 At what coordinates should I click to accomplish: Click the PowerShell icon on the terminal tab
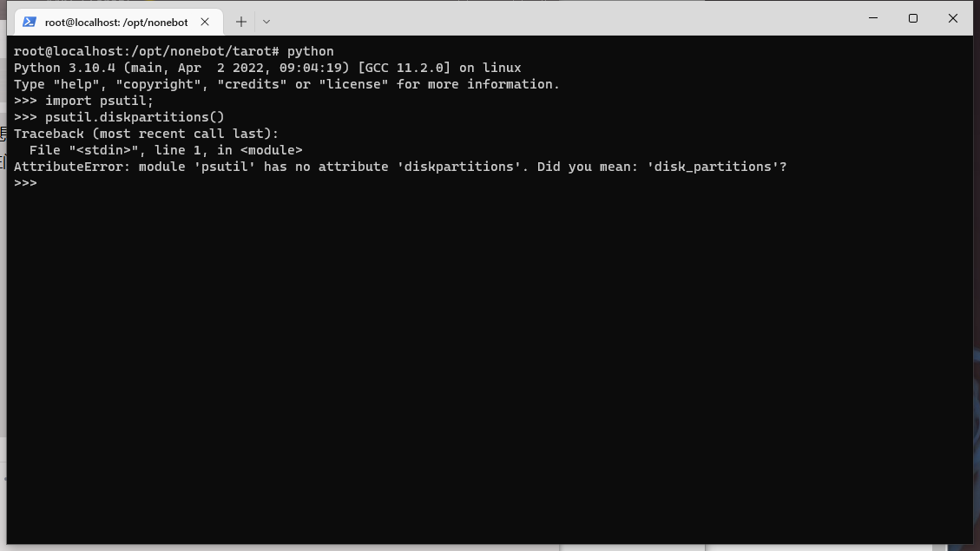30,21
